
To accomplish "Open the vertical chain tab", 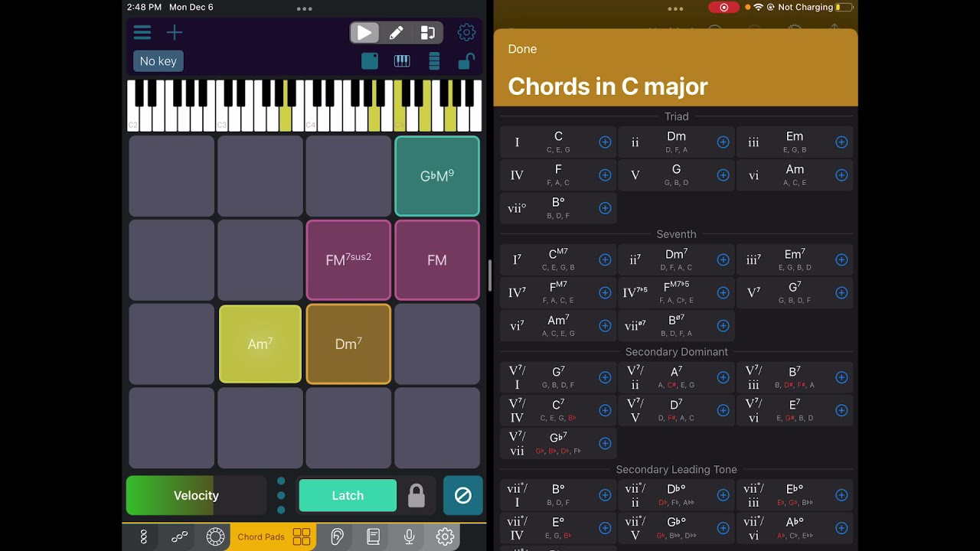I will coord(143,537).
